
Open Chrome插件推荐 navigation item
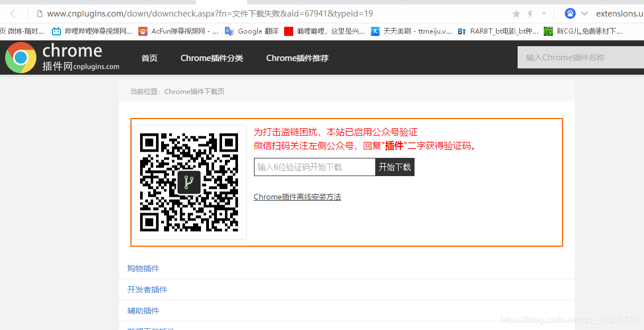297,58
